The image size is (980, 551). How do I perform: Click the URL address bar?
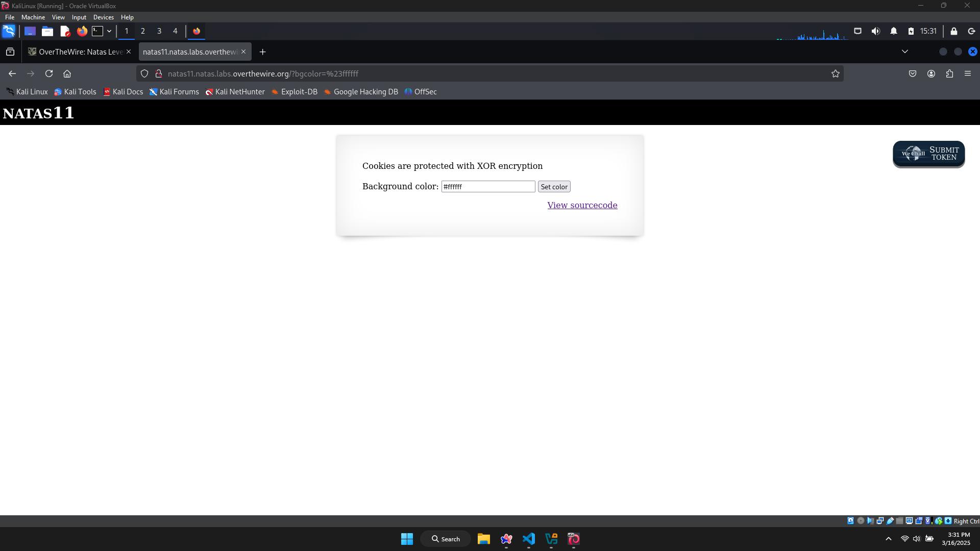coord(490,73)
